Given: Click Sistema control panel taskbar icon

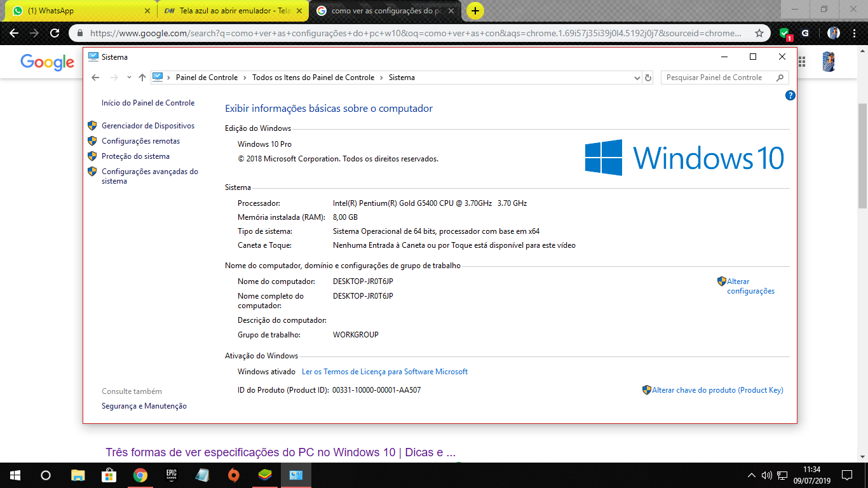Looking at the screenshot, I should 296,475.
